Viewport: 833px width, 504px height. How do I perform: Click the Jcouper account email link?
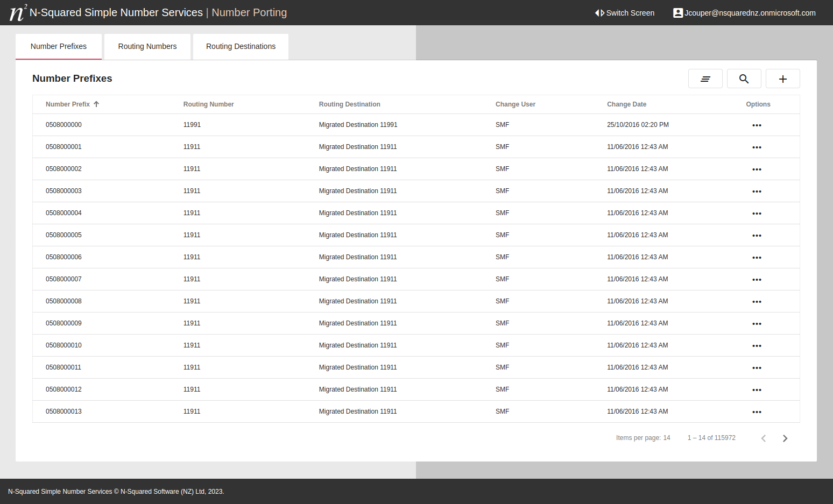pyautogui.click(x=750, y=13)
